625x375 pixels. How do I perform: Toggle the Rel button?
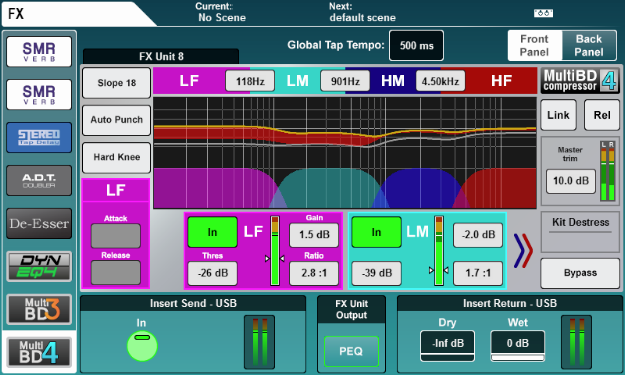click(x=602, y=115)
